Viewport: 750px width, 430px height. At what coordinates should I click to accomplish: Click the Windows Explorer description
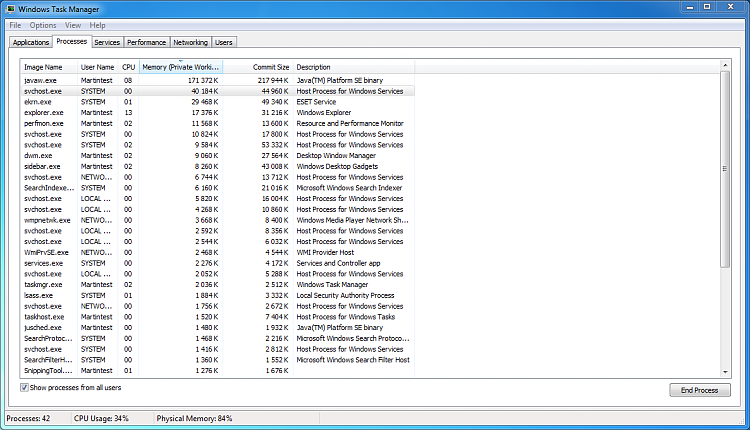pos(324,112)
